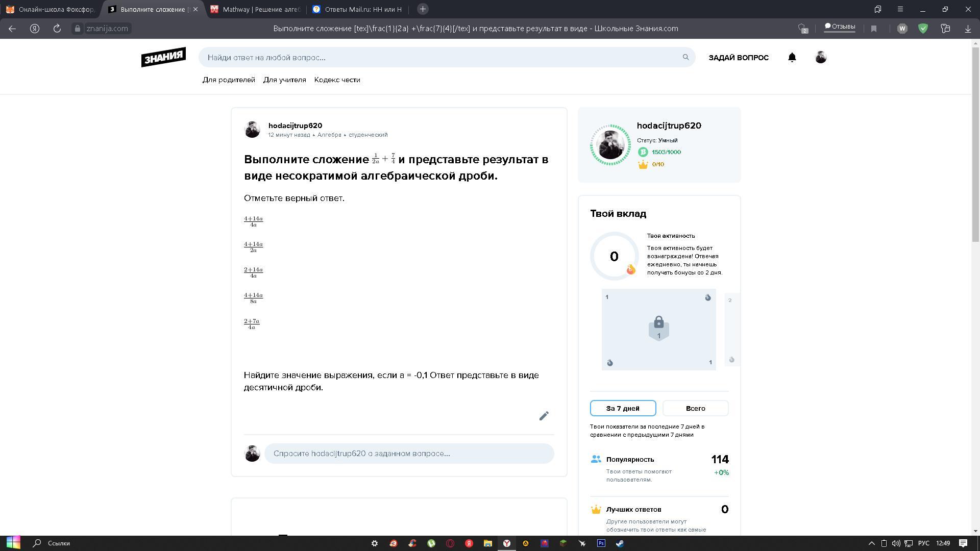Screen dimensions: 980x551
Task: Switch stats to "Всего"
Action: pos(695,408)
